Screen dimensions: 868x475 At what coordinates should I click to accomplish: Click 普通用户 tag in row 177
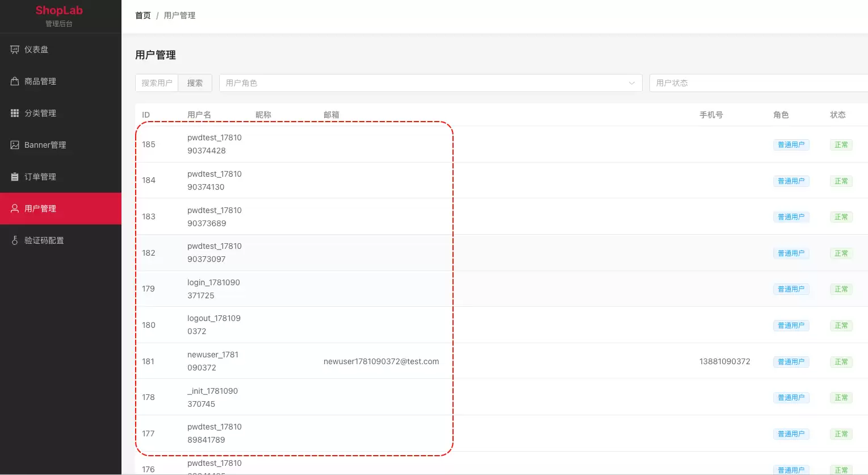pos(791,434)
